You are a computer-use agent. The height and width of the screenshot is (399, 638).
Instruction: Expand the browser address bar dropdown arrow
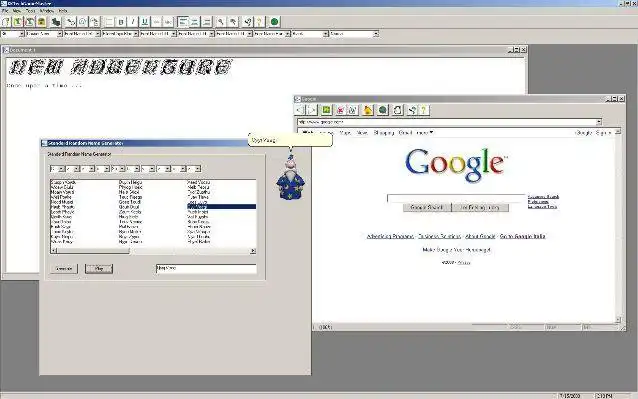[x=599, y=122]
